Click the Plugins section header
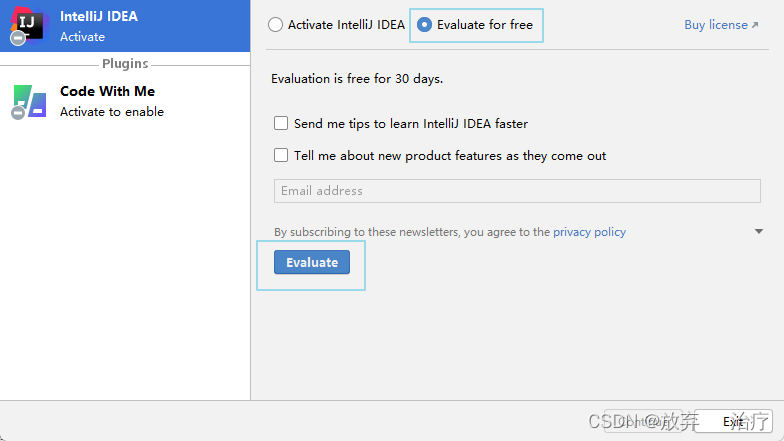Viewport: 784px width, 441px height. tap(125, 64)
